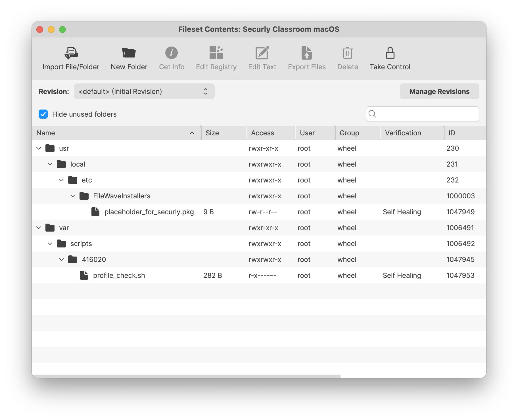Image resolution: width=518 pixels, height=420 pixels.
Task: Collapse the var folder
Action: (x=39, y=228)
